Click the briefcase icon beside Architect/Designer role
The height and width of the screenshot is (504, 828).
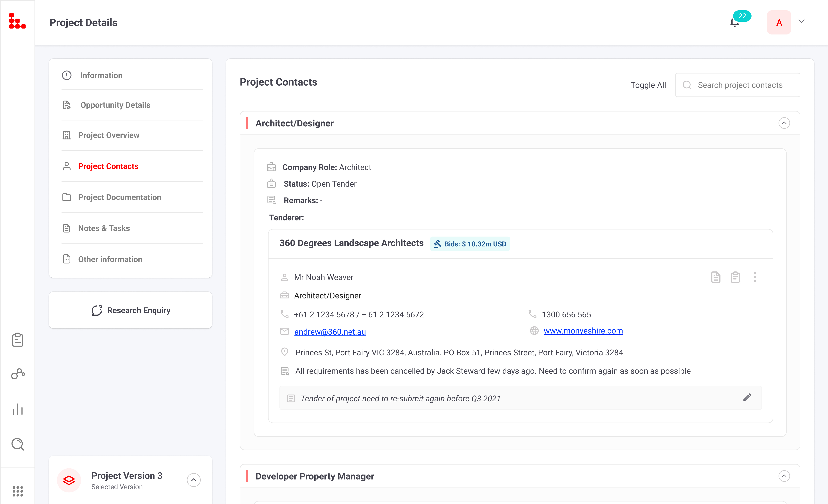[x=284, y=295]
